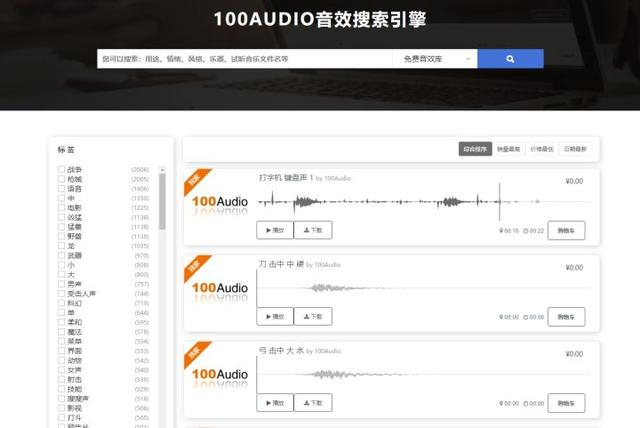Check the 战争 tag checkbox
The height and width of the screenshot is (428, 640).
click(x=61, y=169)
